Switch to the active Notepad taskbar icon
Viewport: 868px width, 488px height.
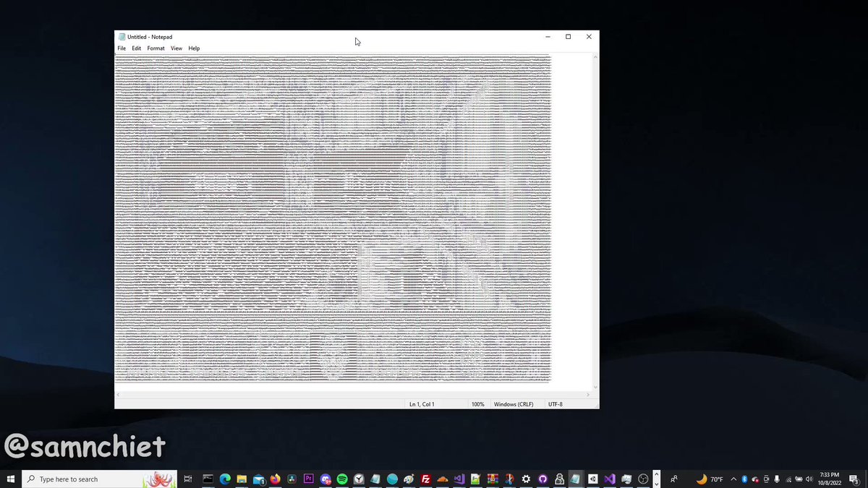click(575, 479)
